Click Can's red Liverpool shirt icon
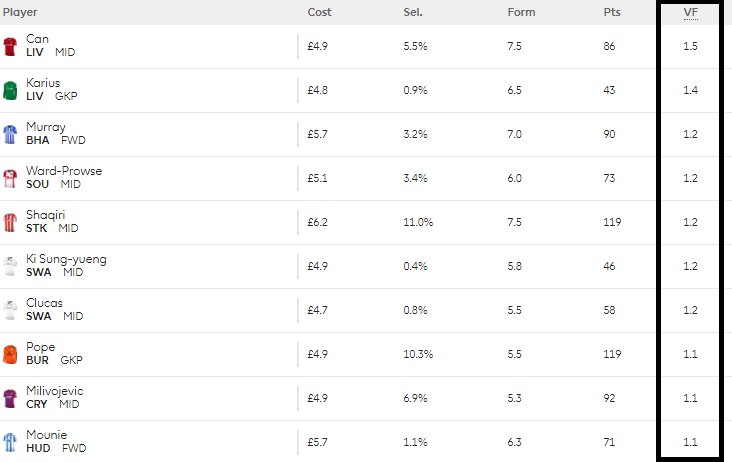The image size is (732, 462). (10, 47)
